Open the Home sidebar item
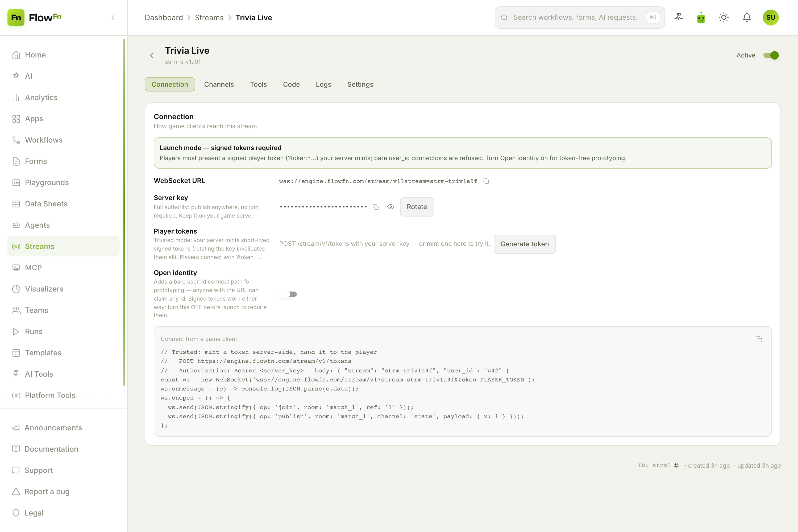This screenshot has height=532, width=798. click(x=64, y=55)
